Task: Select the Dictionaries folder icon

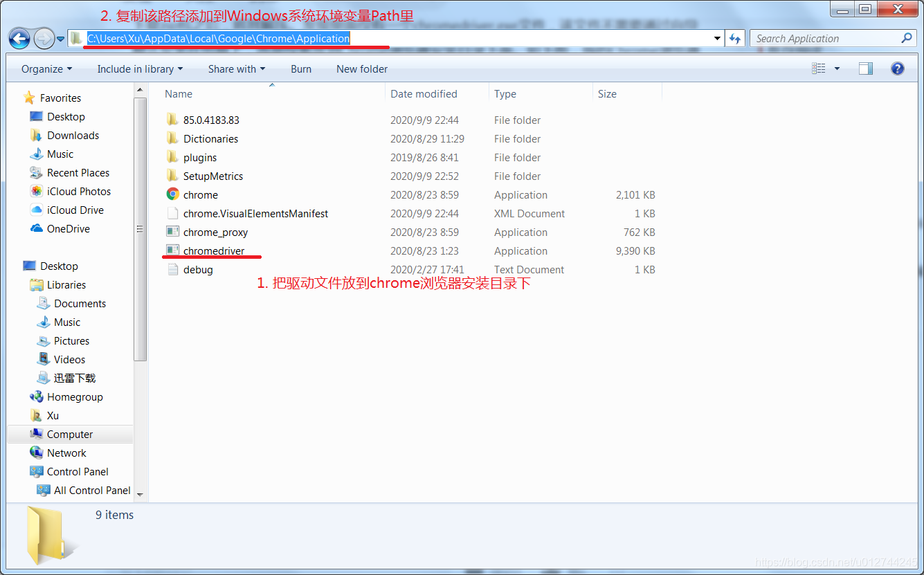Action: (172, 138)
